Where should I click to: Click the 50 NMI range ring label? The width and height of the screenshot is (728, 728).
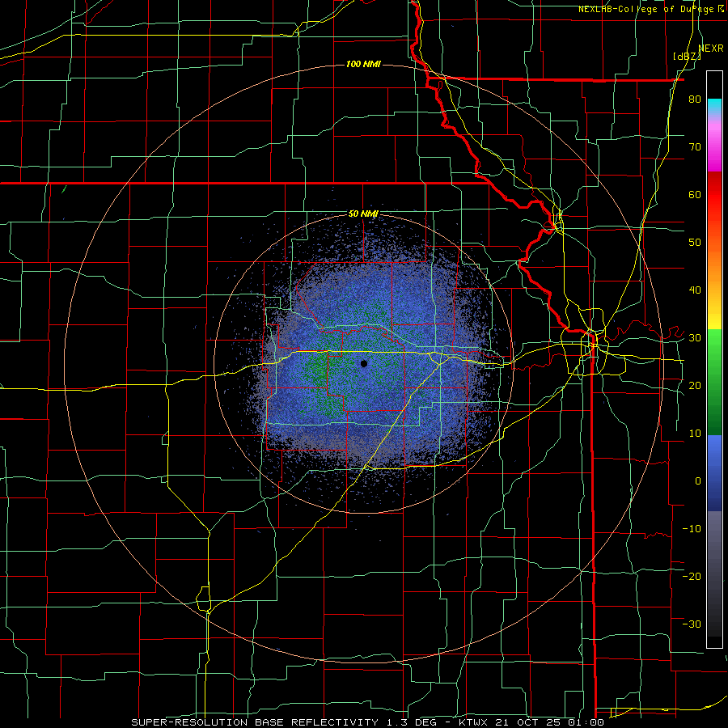tap(363, 214)
